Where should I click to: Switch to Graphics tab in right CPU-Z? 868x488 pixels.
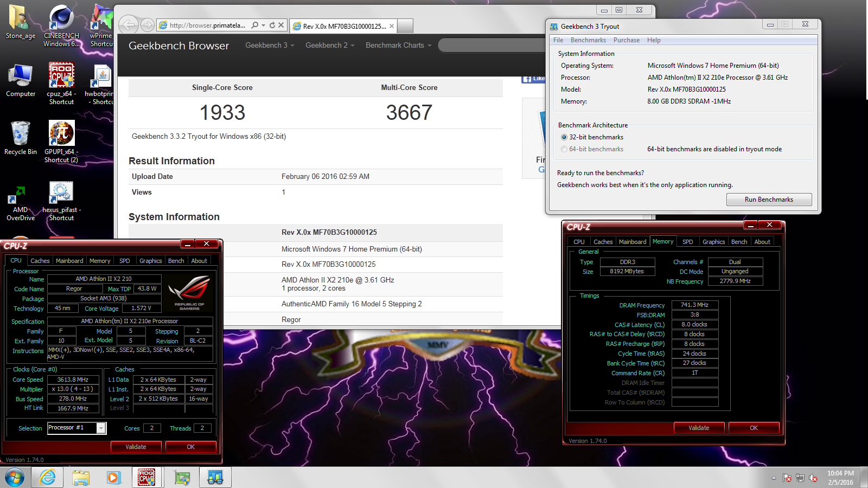(x=713, y=242)
